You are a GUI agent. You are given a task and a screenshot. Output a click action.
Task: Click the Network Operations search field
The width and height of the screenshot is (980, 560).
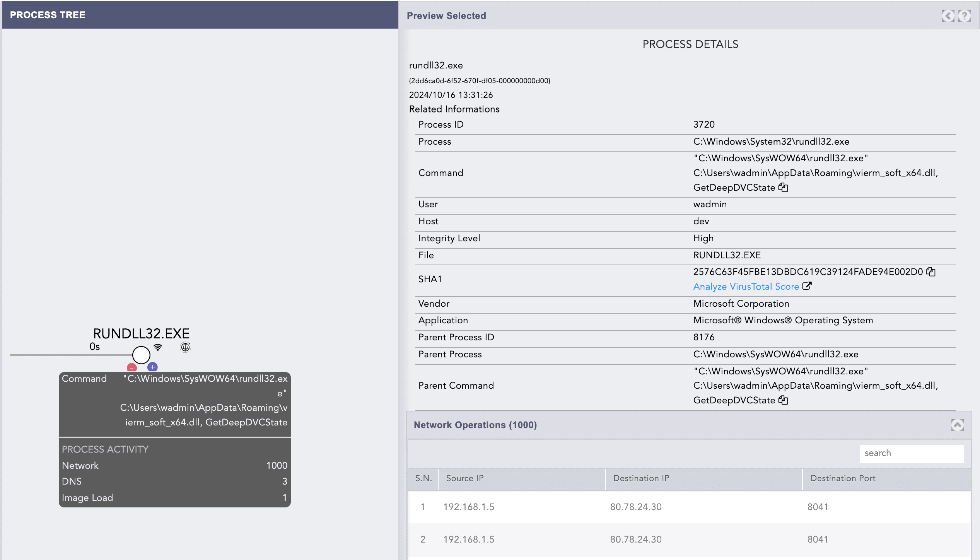[x=912, y=453]
